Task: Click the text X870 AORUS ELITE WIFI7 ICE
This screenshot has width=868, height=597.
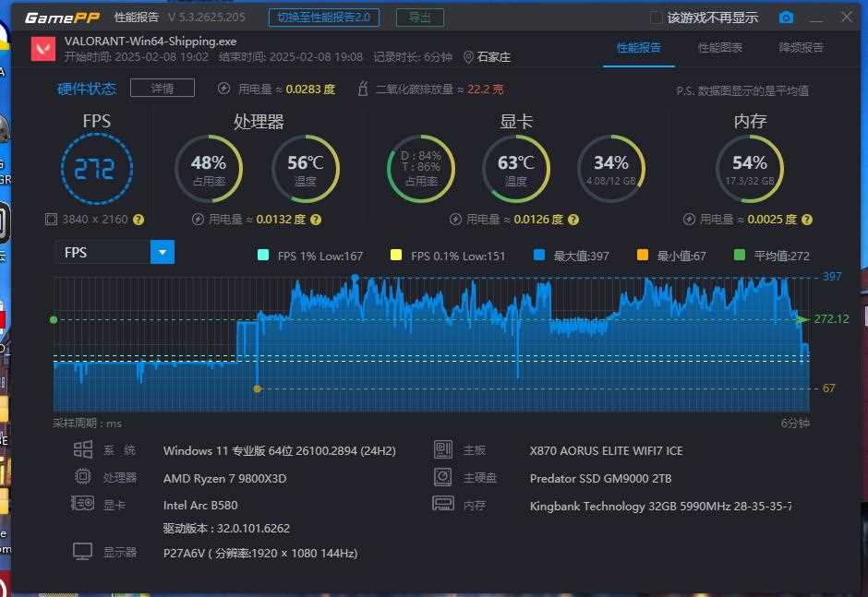Action: 606,451
